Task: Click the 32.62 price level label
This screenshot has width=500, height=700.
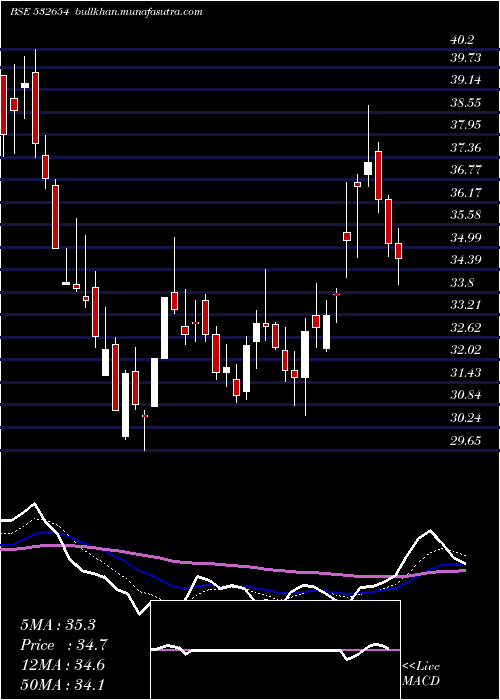Action: click(465, 328)
